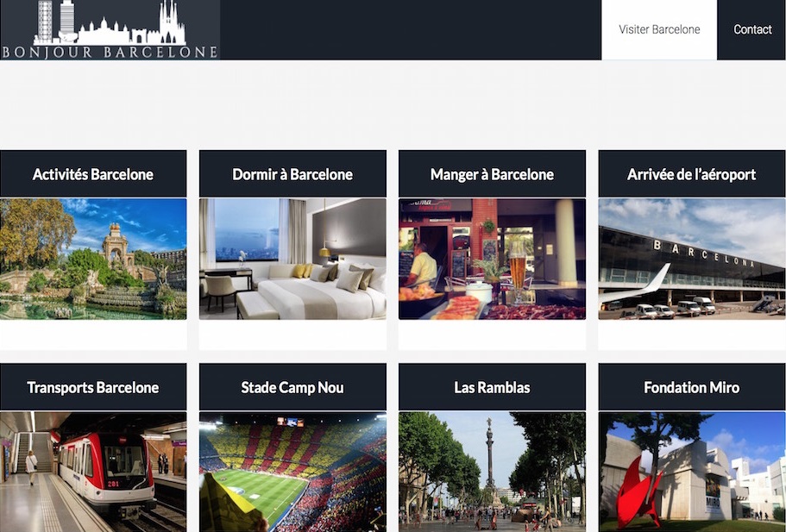
Task: Open the Stade Camp Nou heading
Action: 292,387
